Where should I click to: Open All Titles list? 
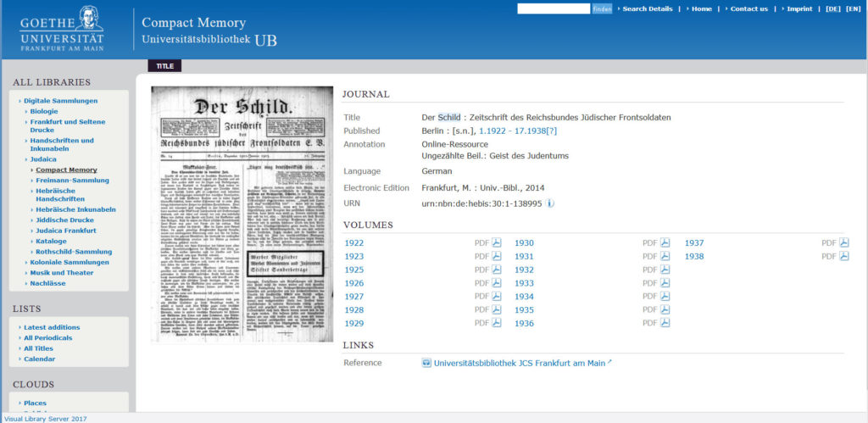coord(39,348)
